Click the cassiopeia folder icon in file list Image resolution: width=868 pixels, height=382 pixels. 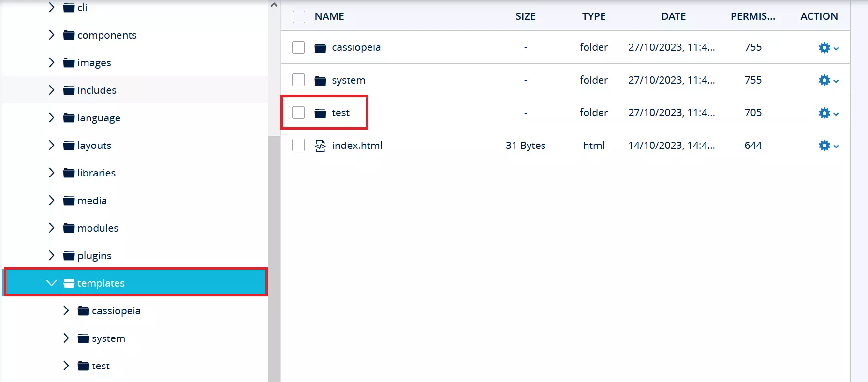(320, 48)
